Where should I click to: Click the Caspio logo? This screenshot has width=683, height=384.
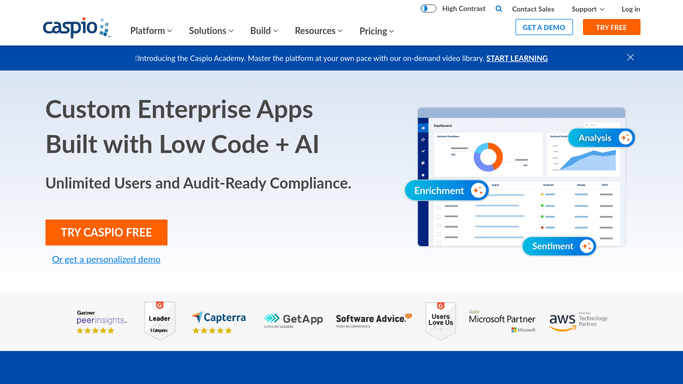tap(77, 27)
